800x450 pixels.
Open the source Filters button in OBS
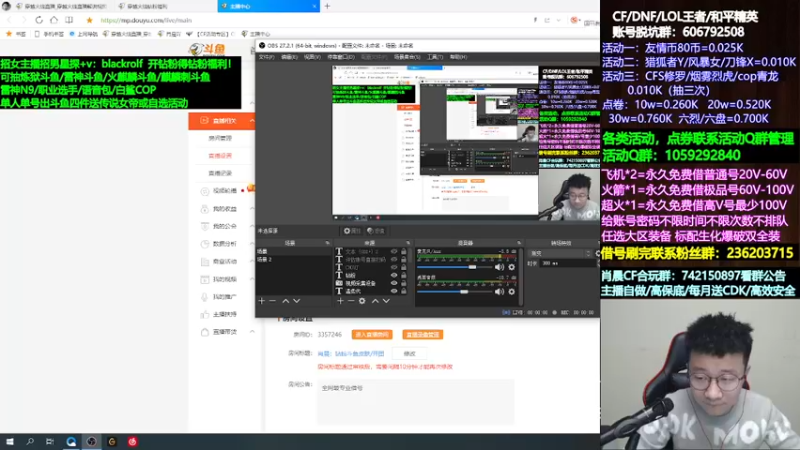[376, 231]
